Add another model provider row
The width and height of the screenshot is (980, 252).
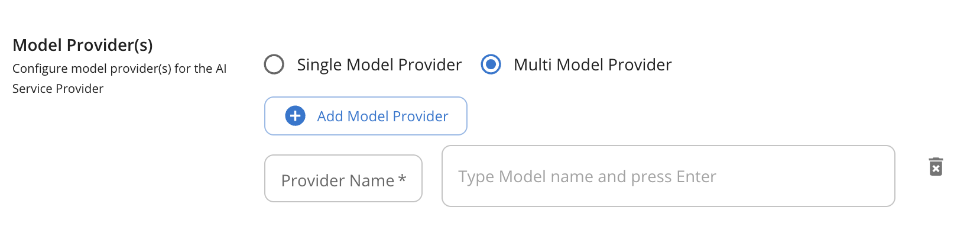pyautogui.click(x=366, y=116)
